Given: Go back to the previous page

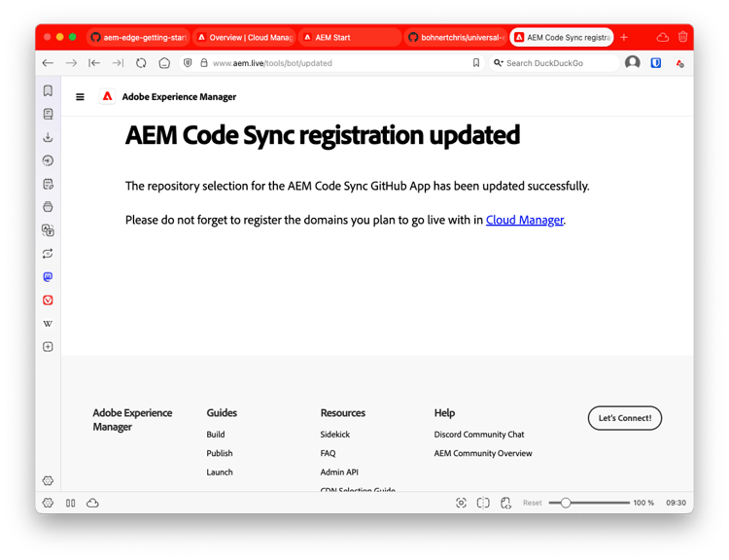Looking at the screenshot, I should click(48, 63).
